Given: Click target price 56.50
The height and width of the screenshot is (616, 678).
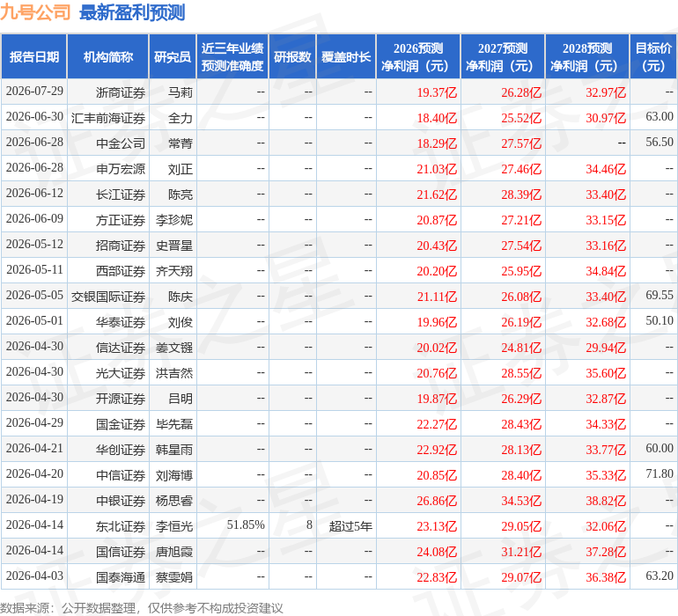Looking at the screenshot, I should point(660,143).
